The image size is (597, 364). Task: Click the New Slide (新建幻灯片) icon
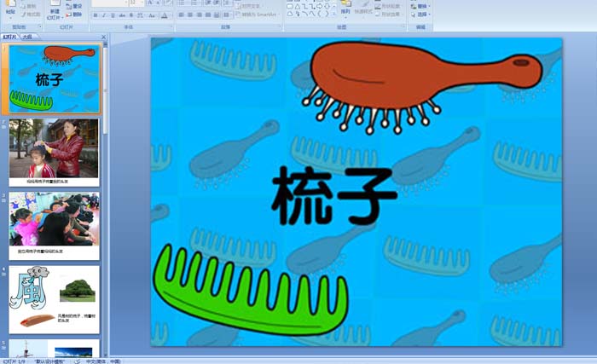[x=55, y=3]
